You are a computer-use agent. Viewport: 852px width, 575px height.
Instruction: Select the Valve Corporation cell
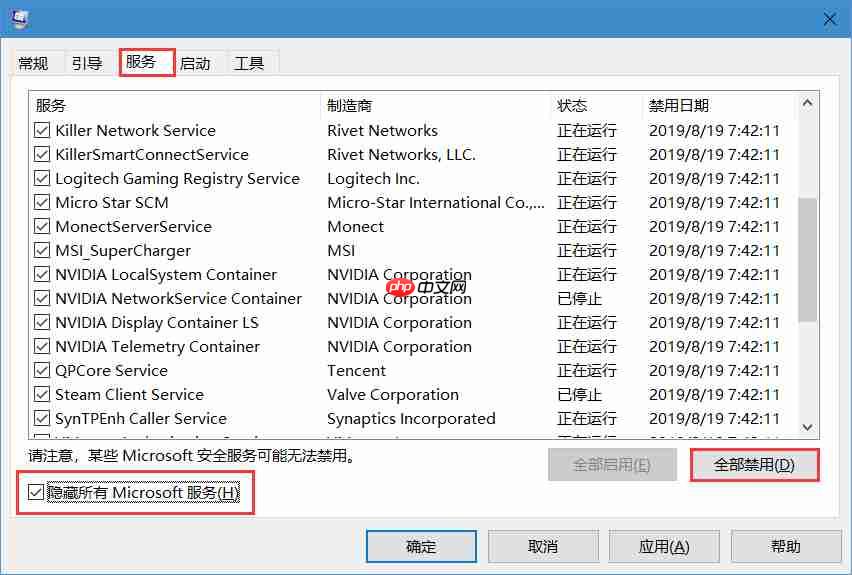coord(393,395)
